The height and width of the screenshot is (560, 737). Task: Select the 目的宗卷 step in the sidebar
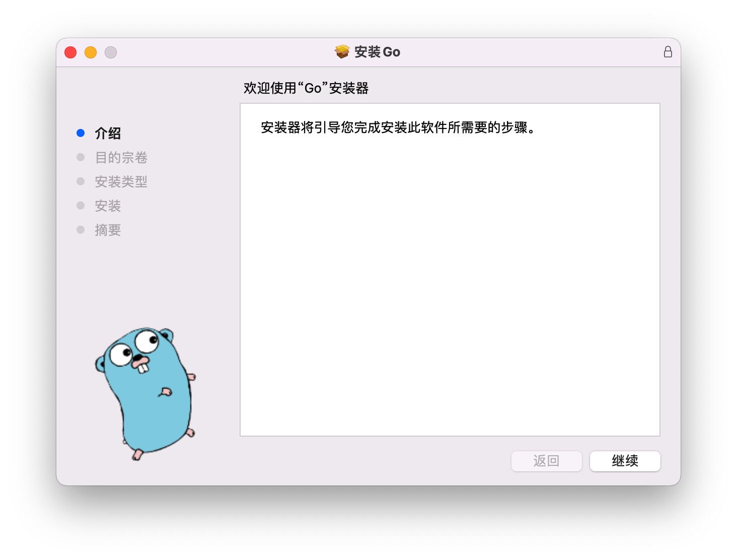(121, 157)
